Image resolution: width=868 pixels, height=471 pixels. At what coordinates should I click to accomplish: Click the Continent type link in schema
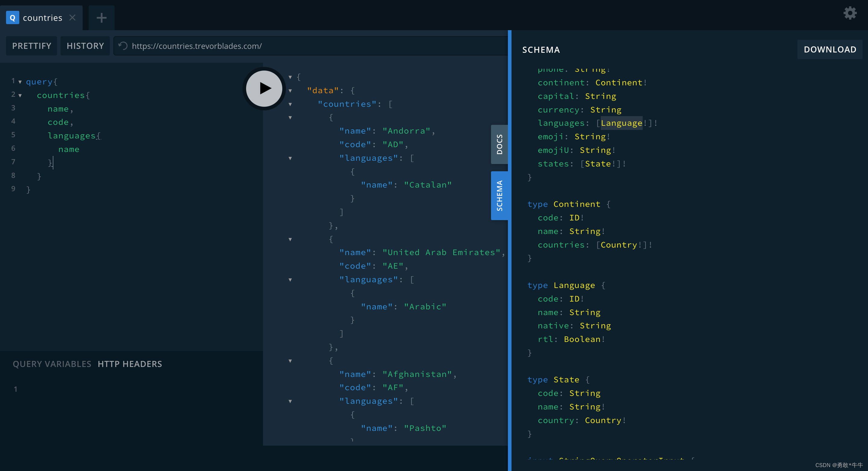pyautogui.click(x=619, y=83)
